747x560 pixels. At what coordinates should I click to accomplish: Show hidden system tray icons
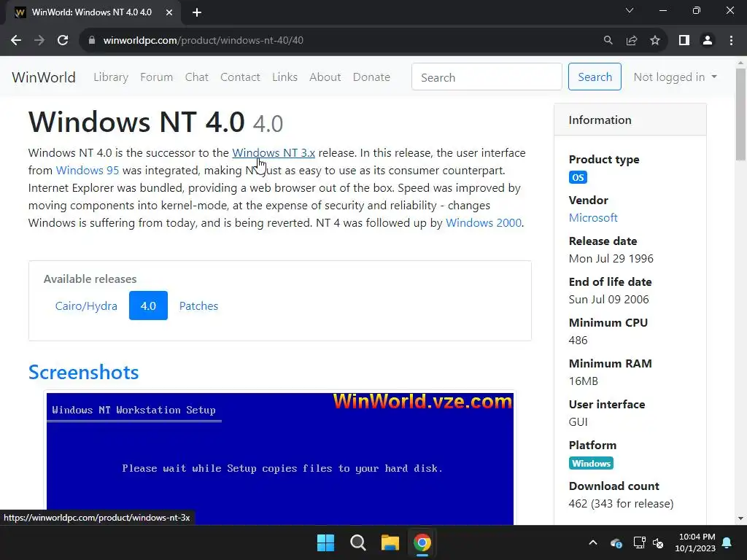point(592,542)
